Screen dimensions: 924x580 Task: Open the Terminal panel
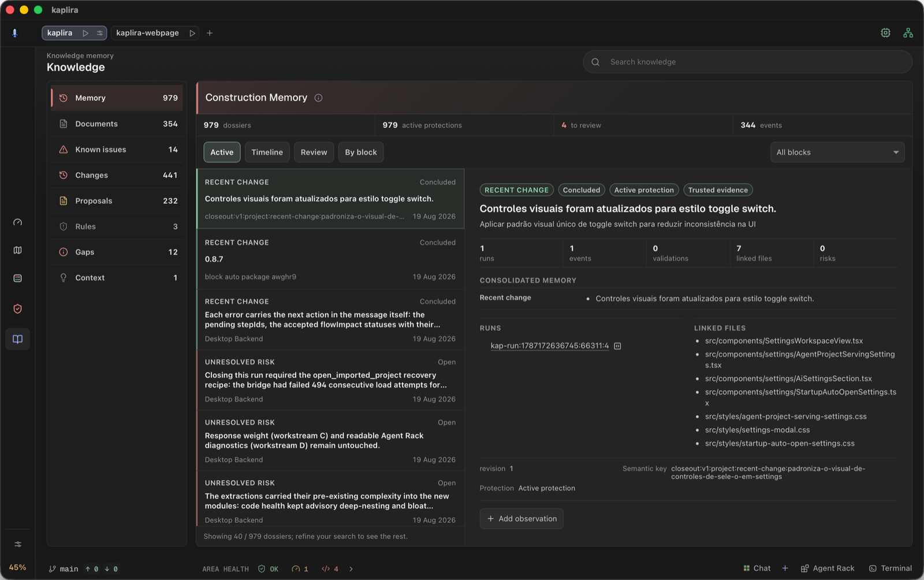(891, 568)
